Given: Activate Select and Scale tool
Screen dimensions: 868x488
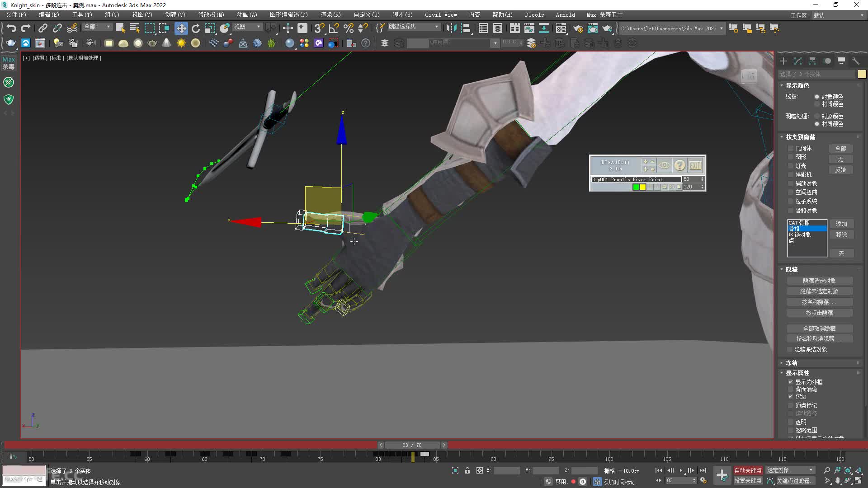Looking at the screenshot, I should click(210, 28).
